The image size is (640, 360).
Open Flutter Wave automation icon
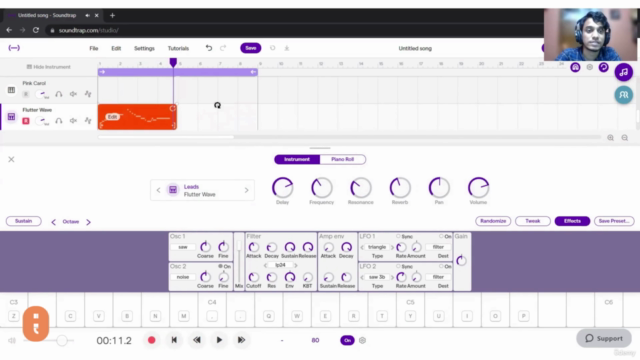pyautogui.click(x=88, y=120)
